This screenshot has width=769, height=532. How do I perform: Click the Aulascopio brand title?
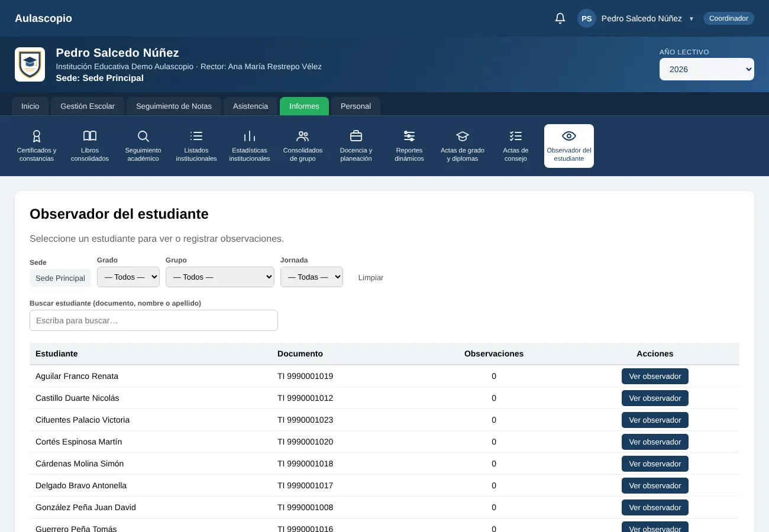(43, 18)
